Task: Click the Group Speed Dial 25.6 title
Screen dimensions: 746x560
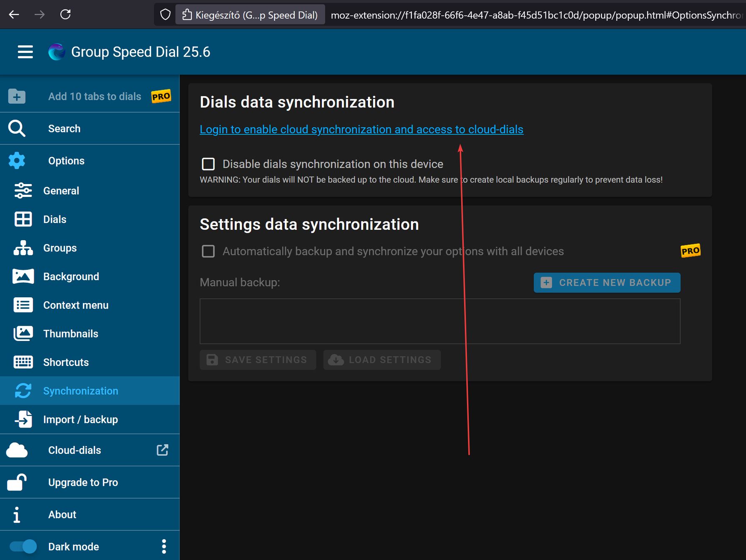Action: (x=141, y=52)
